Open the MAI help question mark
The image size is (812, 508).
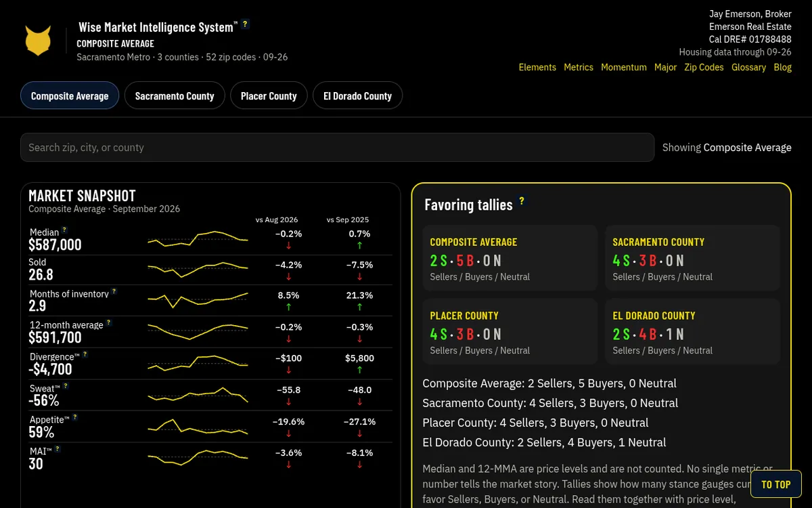pyautogui.click(x=58, y=448)
